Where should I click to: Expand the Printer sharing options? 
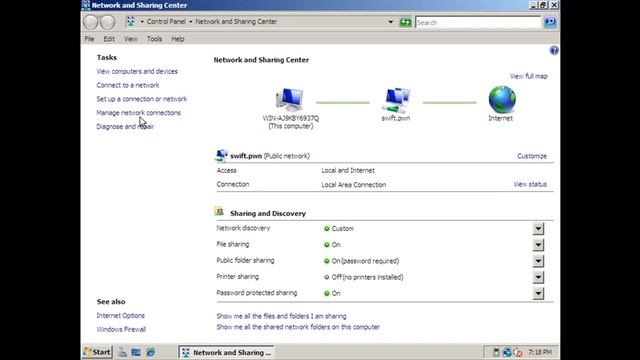pyautogui.click(x=538, y=277)
